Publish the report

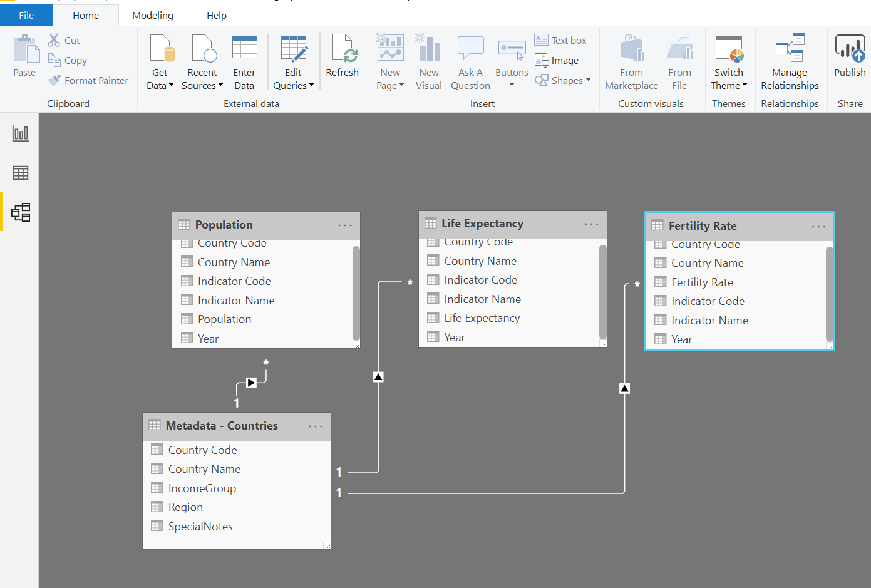click(849, 61)
